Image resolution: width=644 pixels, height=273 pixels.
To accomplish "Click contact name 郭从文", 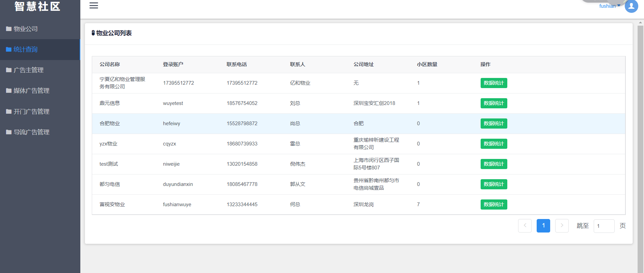I will [298, 184].
